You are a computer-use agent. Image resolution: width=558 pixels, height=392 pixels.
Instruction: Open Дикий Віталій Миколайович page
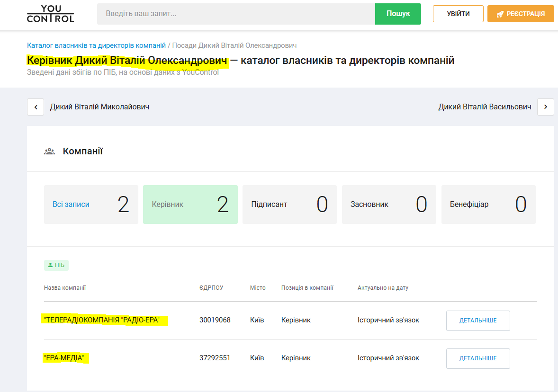[99, 107]
